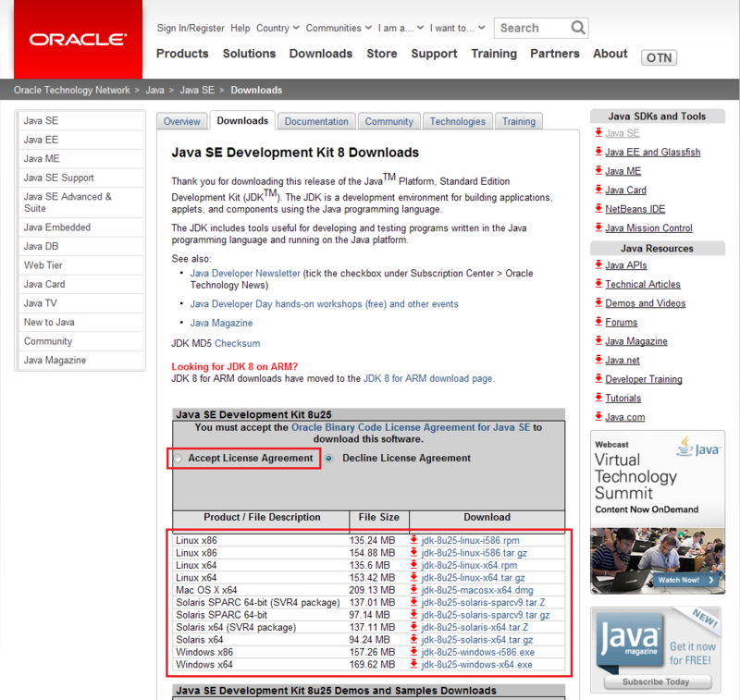Screen dimensions: 740x700
Task: Select New to Java in sidebar
Action: [x=80, y=322]
